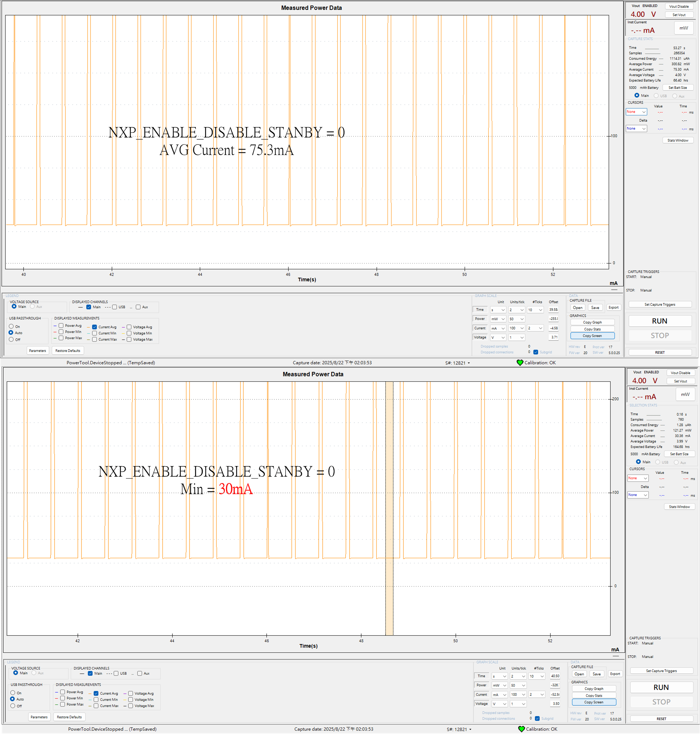Click the Time offset field showing 39.58
The height and width of the screenshot is (734, 700).
coord(553,309)
